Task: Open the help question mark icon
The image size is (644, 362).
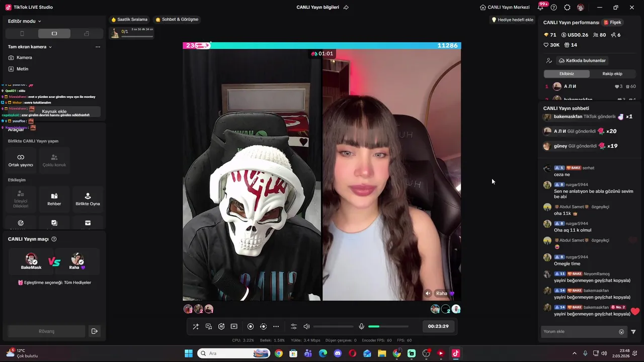Action: point(554,8)
